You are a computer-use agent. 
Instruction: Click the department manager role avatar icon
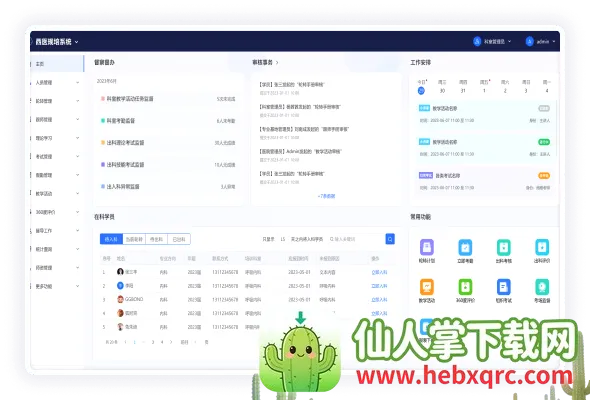click(477, 41)
